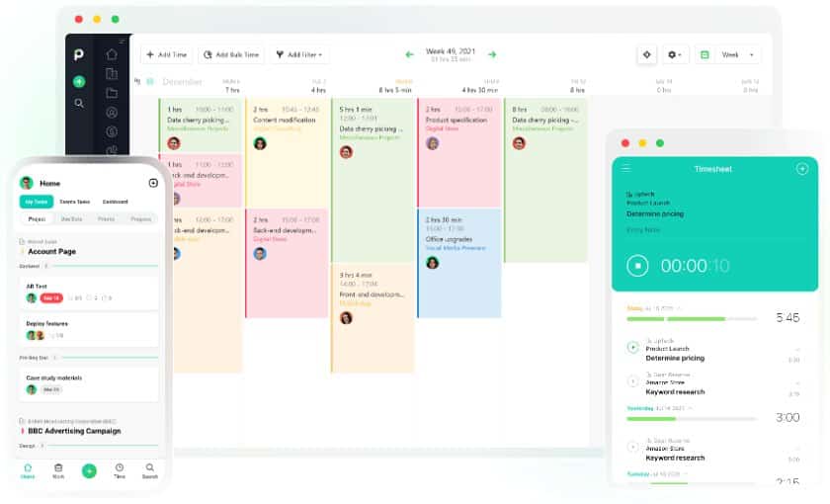Viewport: 830px width, 504px height.
Task: Open the Add filter dropdown
Action: pyautogui.click(x=299, y=54)
